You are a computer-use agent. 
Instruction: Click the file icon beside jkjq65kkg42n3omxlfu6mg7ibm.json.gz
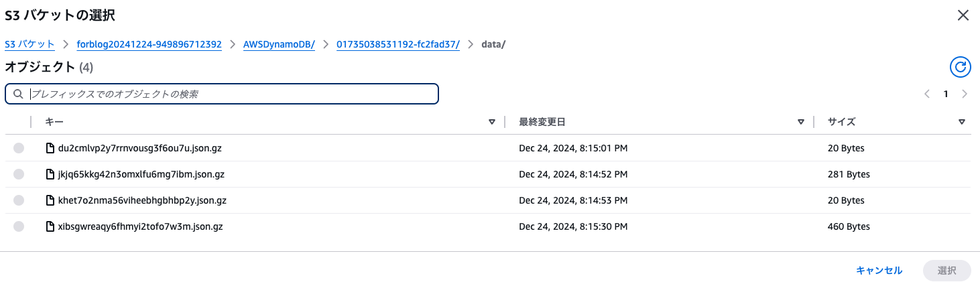click(x=50, y=174)
